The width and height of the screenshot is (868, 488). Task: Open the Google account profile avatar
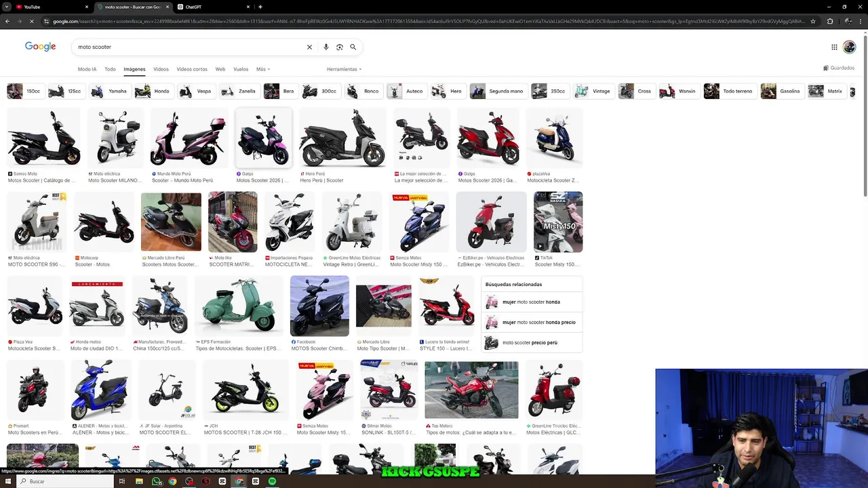(x=850, y=47)
